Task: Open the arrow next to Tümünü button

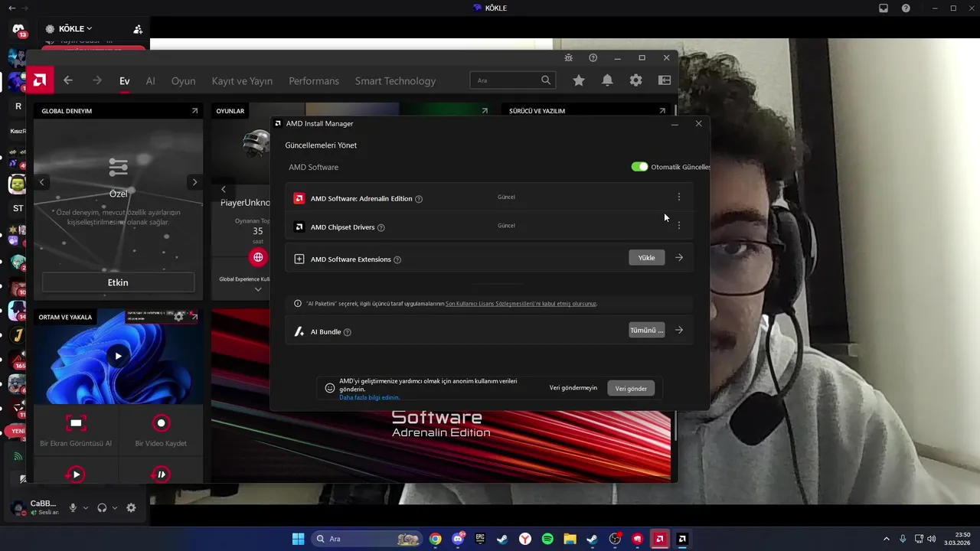Action: 679,331
